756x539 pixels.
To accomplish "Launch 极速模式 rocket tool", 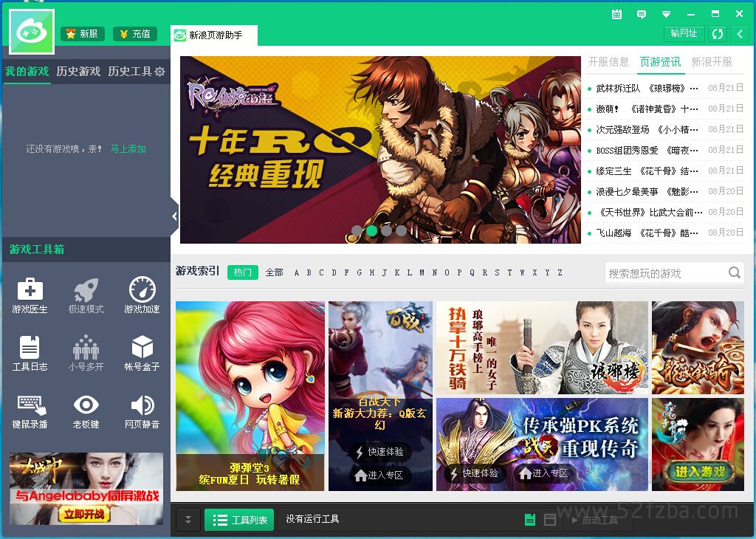I will click(x=86, y=295).
